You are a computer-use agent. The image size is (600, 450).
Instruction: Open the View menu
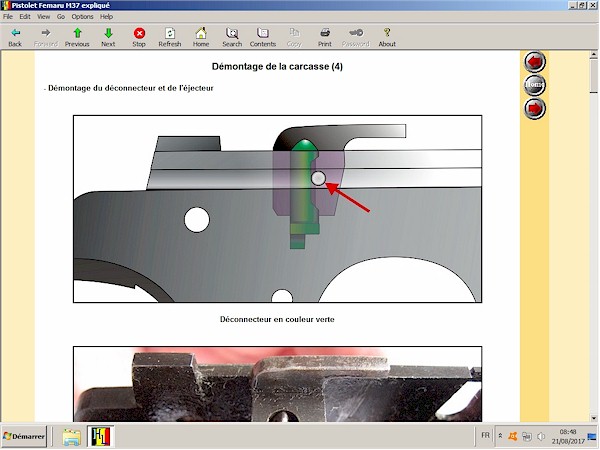[44, 16]
